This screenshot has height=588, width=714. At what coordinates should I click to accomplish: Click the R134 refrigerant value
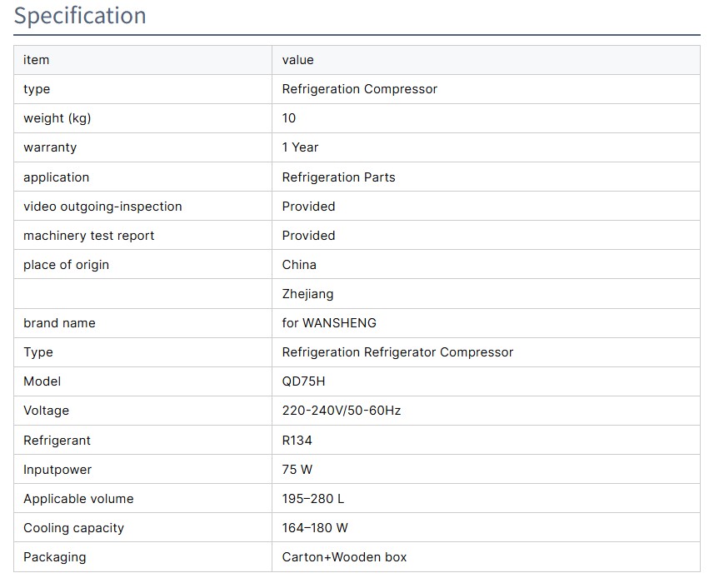[x=297, y=441]
